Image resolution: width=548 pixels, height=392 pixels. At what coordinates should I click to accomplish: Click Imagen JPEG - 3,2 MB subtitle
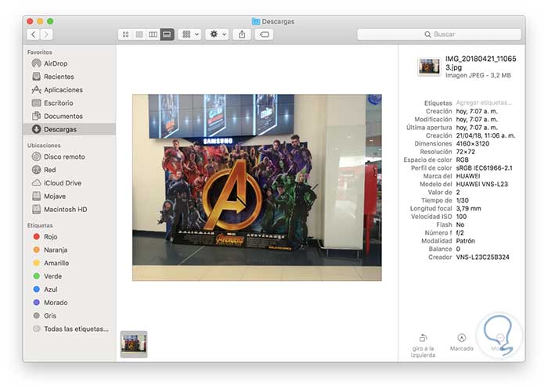coord(478,75)
